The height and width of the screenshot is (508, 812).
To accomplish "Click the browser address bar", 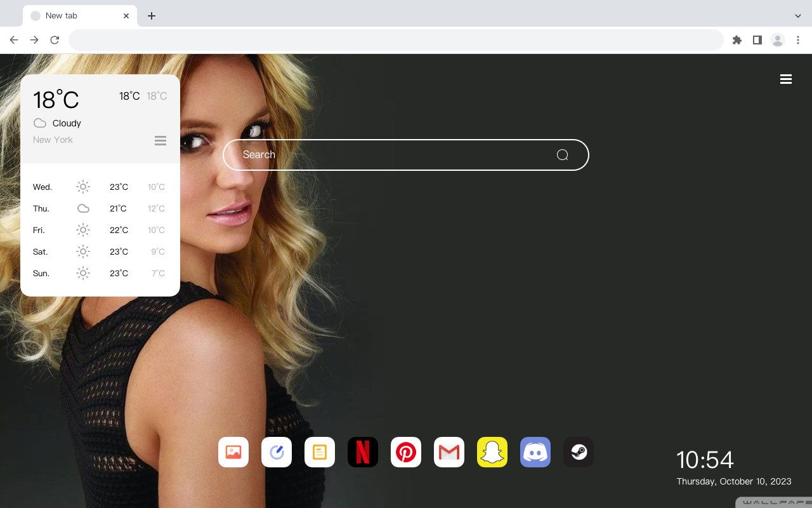I will pos(396,40).
